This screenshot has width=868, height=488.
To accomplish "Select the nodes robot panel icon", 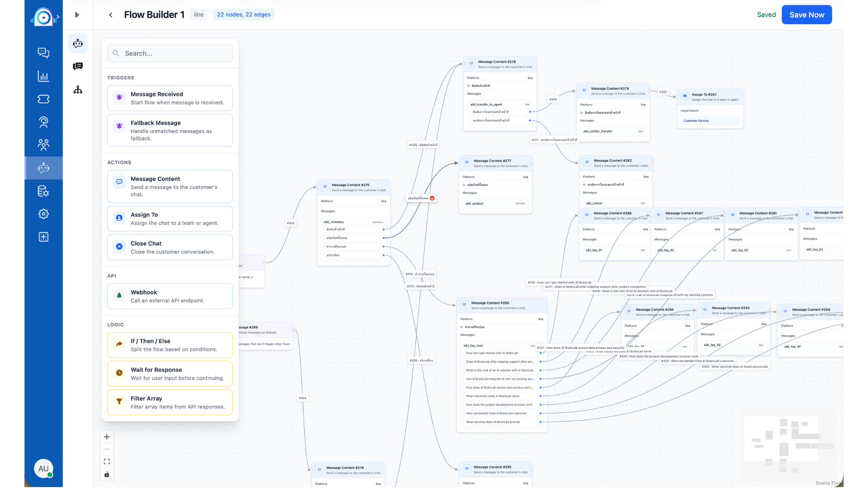I will (78, 43).
